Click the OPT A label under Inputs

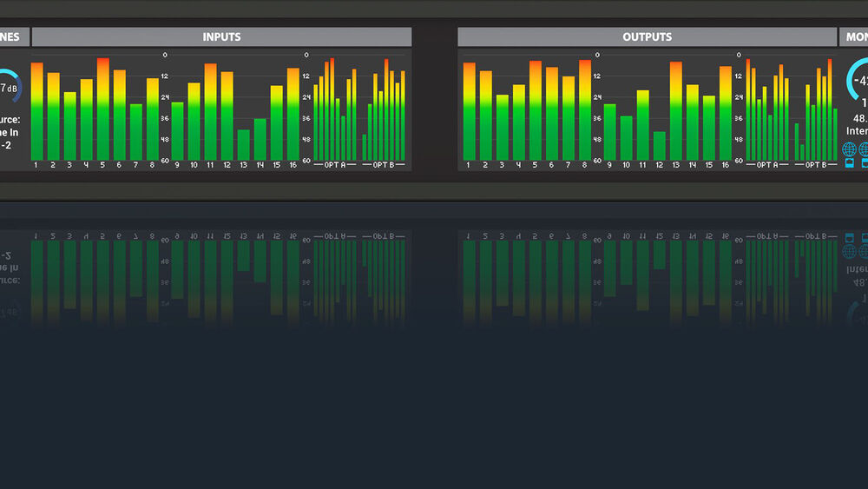(335, 165)
